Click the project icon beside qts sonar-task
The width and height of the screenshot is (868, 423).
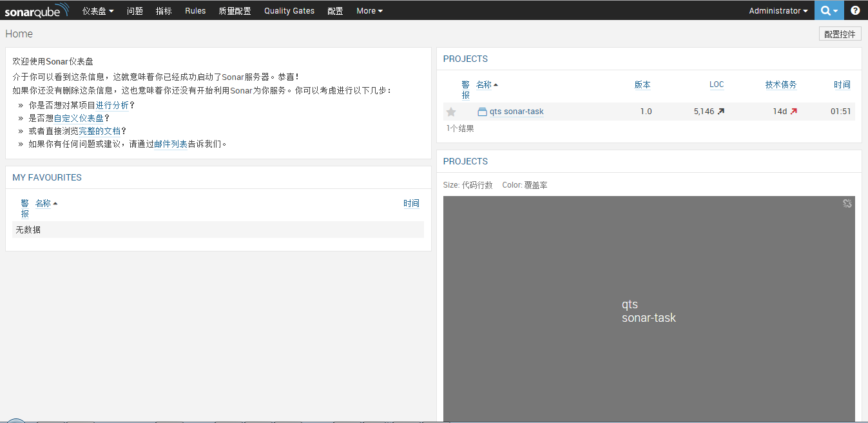point(482,112)
